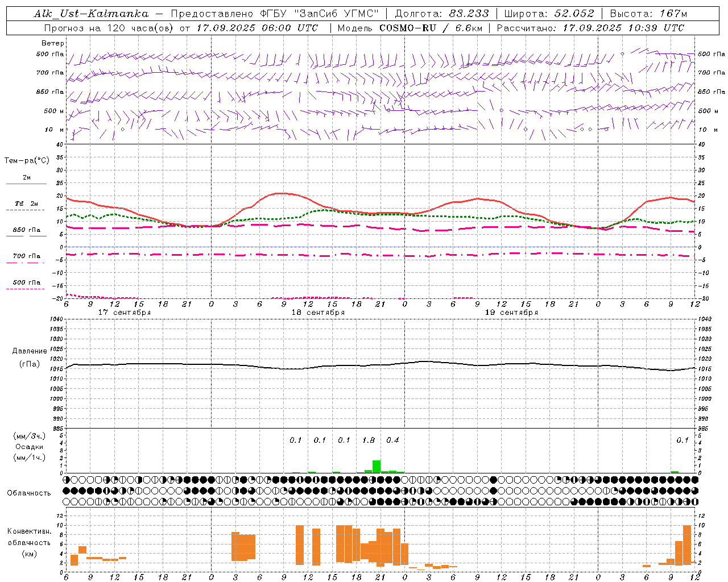Viewport: 728px width, 582px height.
Task: Click the Тем-ра(°C) axis label
Action: [x=27, y=161]
